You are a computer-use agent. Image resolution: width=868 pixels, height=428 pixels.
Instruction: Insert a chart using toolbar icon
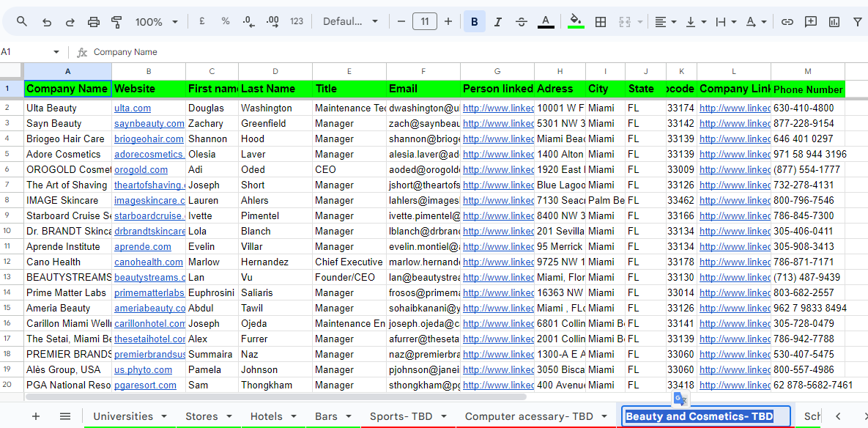click(x=834, y=22)
